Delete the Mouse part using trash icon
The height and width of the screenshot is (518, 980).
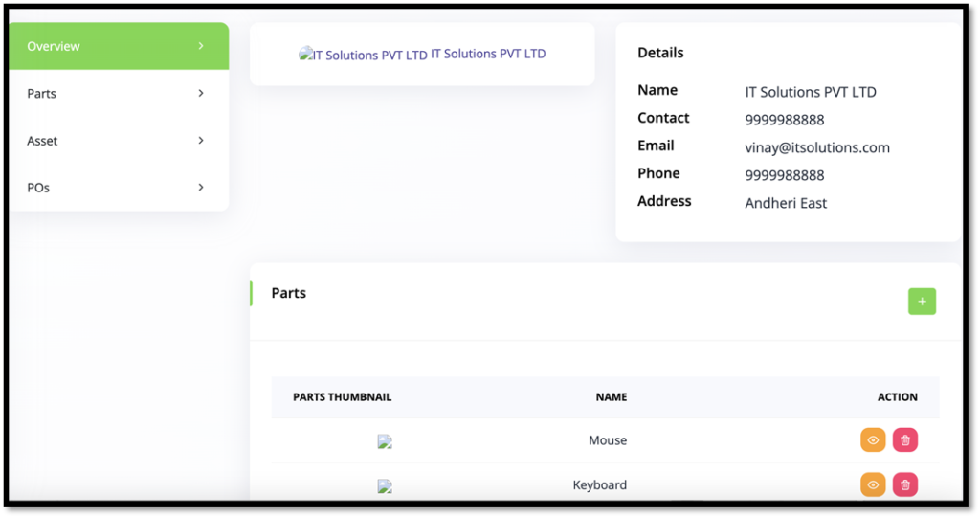905,439
